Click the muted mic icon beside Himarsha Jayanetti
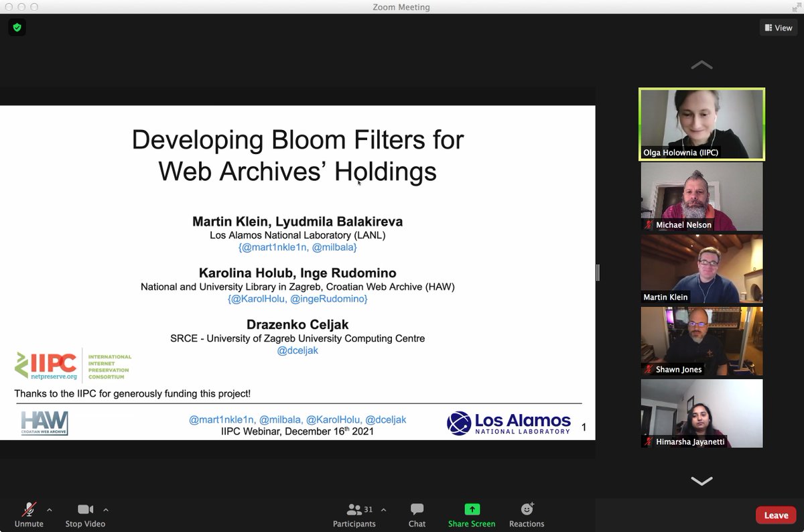The height and width of the screenshot is (532, 804). point(649,442)
